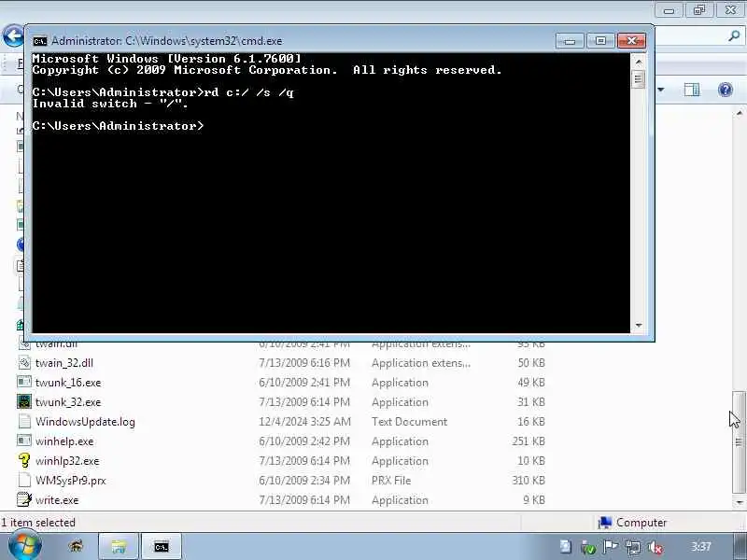
Task: Click the Computer icon in the Explorer status bar
Action: [x=605, y=523]
